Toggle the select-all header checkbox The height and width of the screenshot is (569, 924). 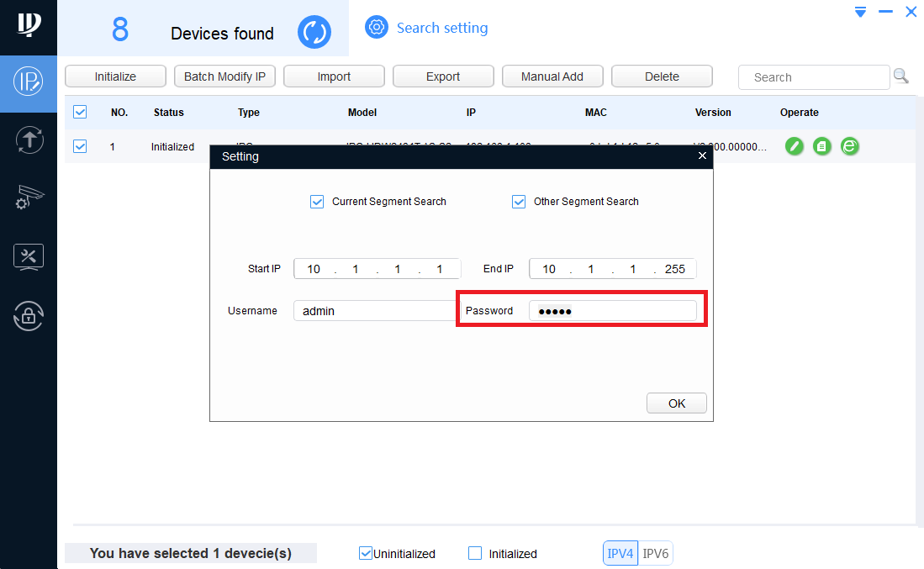pyautogui.click(x=80, y=112)
